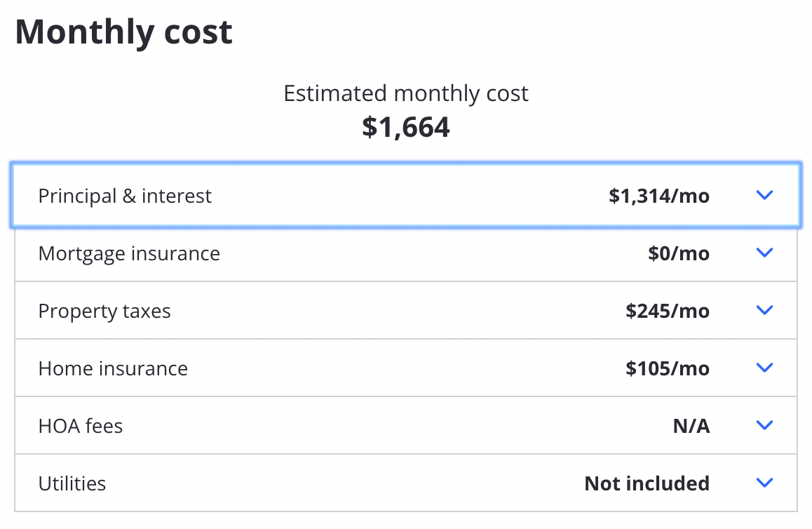Select the N/A value for HOA fees
The width and height of the screenshot is (812, 529).
[x=691, y=426]
